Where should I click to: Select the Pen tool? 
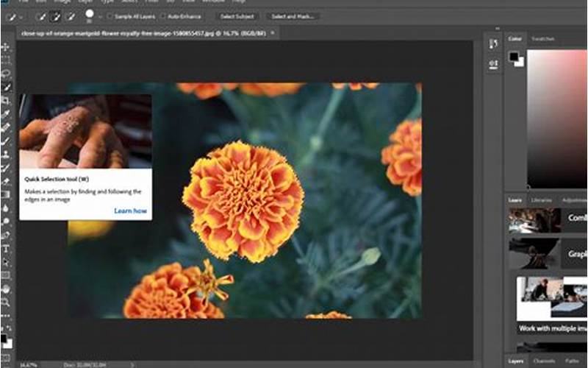(6, 235)
